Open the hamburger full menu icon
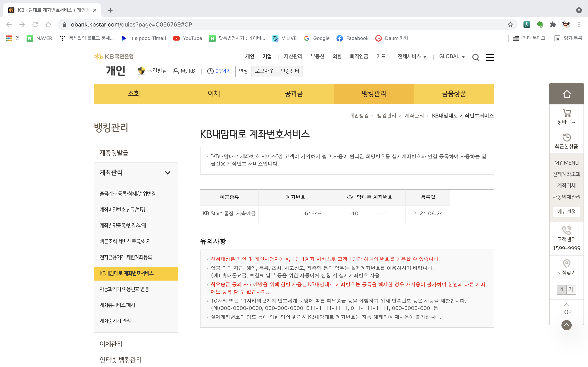Image resolution: width=588 pixels, height=367 pixels. (490, 57)
